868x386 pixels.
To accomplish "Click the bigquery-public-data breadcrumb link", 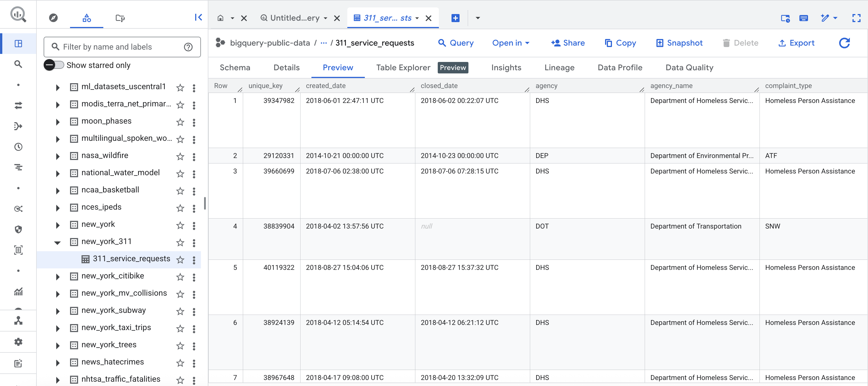I will (270, 43).
